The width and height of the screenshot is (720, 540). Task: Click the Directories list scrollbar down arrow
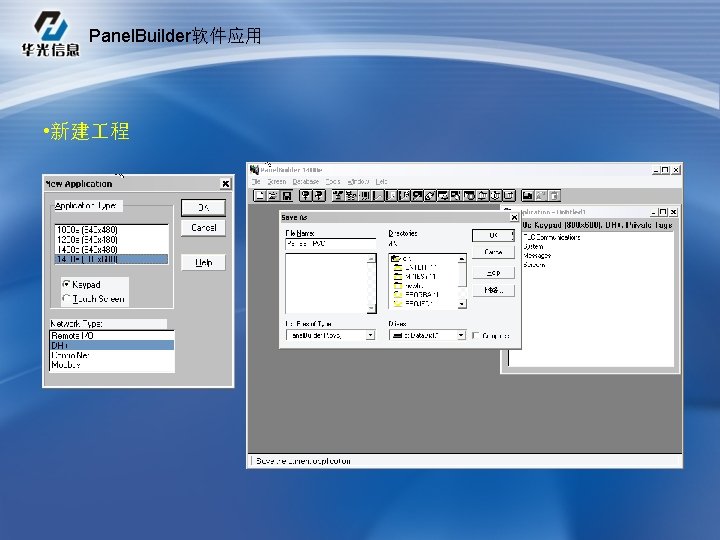click(462, 304)
